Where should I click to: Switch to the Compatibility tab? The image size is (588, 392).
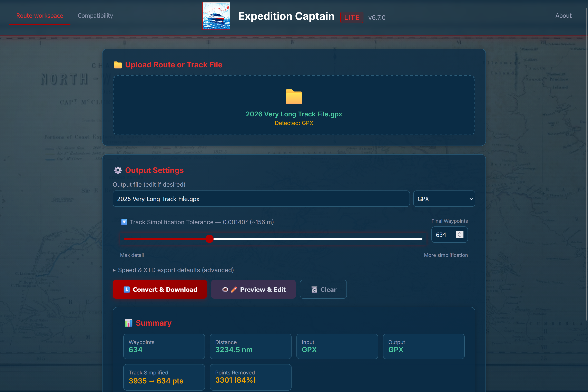pos(95,16)
